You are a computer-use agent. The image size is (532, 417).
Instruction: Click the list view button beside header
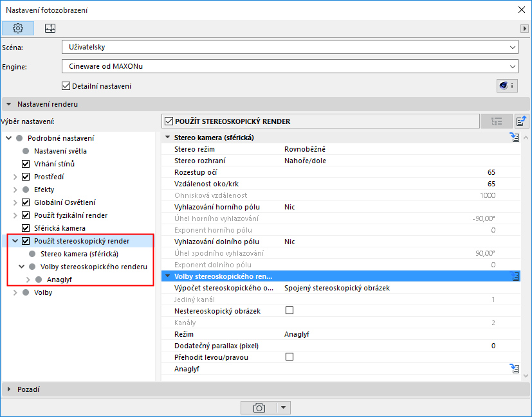coord(497,121)
